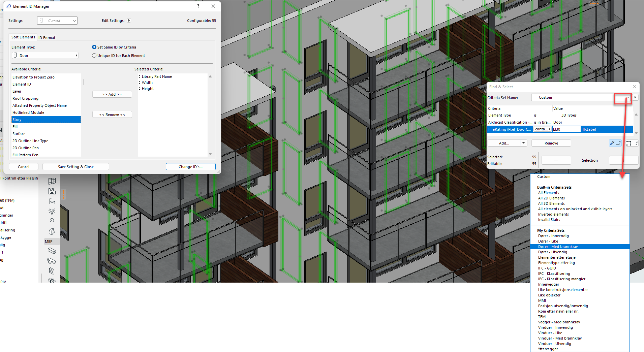The image size is (644, 352).
Task: Choose Unique ID for Each Element
Action: tap(94, 56)
